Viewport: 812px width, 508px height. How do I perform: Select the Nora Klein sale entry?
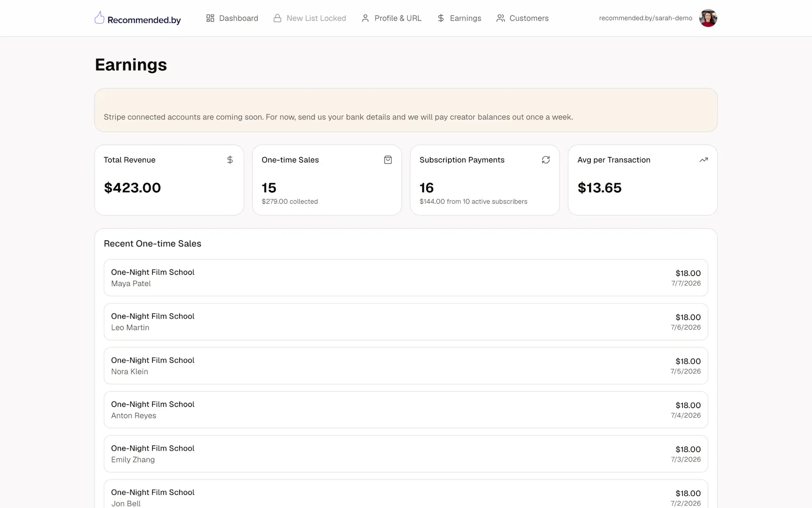pos(406,366)
